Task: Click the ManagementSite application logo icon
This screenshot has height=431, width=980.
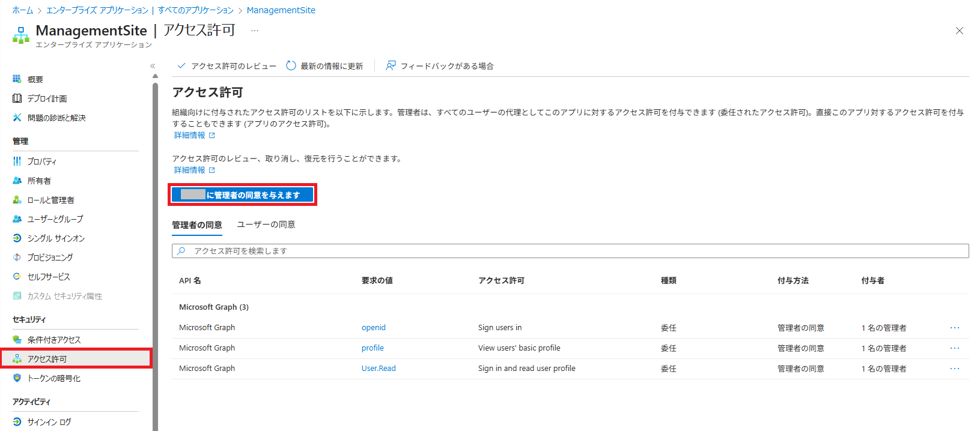Action: click(21, 35)
